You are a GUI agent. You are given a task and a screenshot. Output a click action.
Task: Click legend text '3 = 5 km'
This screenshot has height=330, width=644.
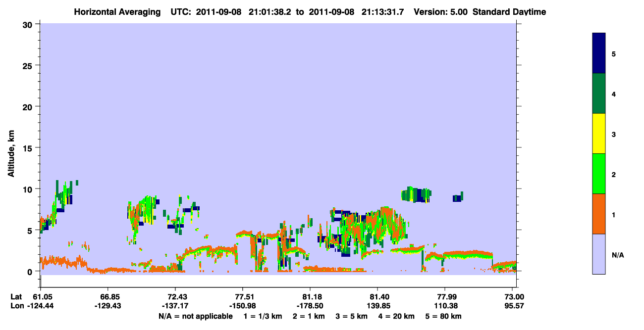click(352, 316)
